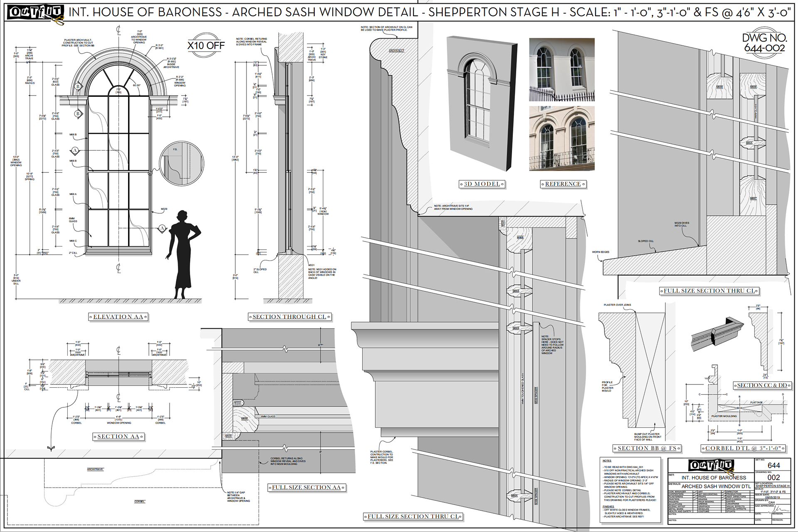Screen dimensions: 798x532
Task: Click the M329 DIVES INTO CILL annotation
Action: coord(682,224)
